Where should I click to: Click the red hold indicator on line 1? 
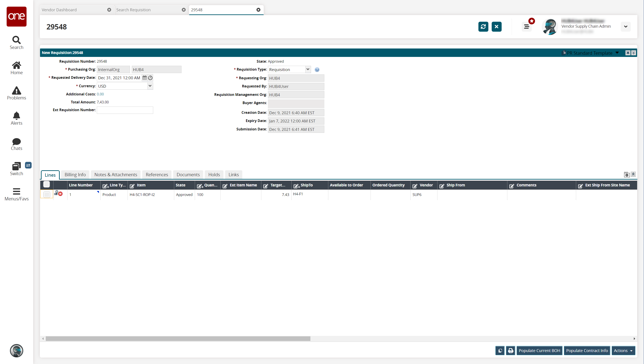coord(61,194)
